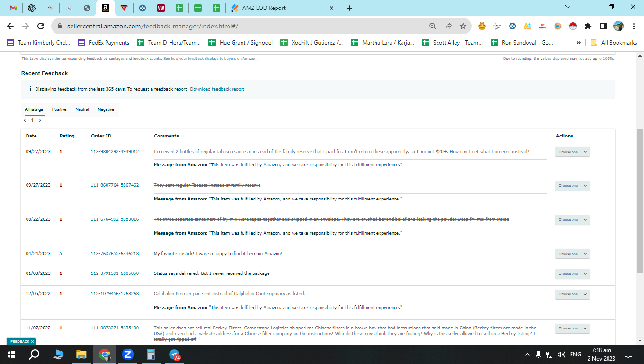Viewport: 644px width, 364px height.
Task: Select the Neutral feedback tab
Action: [x=82, y=109]
